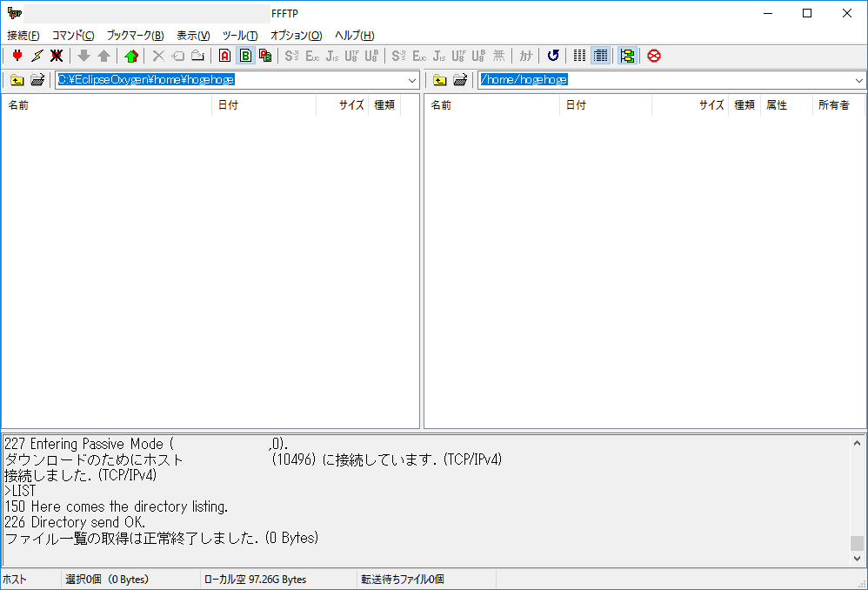The height and width of the screenshot is (590, 868).
Task: Click the grey Upload arrow icon
Action: [x=104, y=56]
